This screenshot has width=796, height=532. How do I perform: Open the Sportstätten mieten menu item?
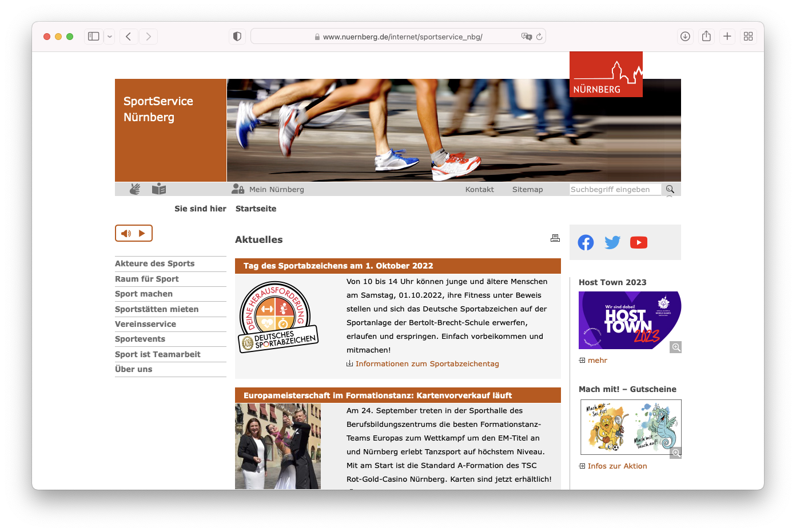(x=157, y=309)
